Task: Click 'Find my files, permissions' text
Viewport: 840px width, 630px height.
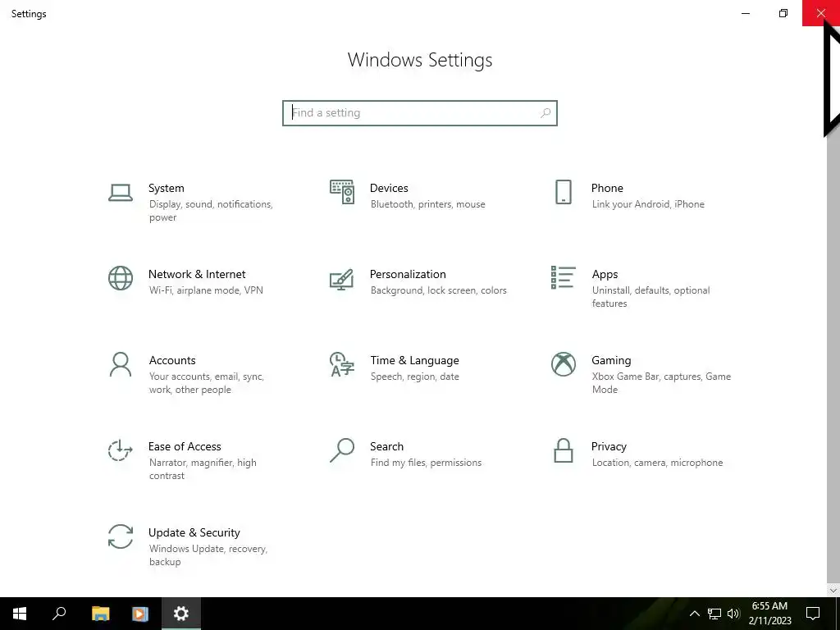Action: pyautogui.click(x=426, y=463)
